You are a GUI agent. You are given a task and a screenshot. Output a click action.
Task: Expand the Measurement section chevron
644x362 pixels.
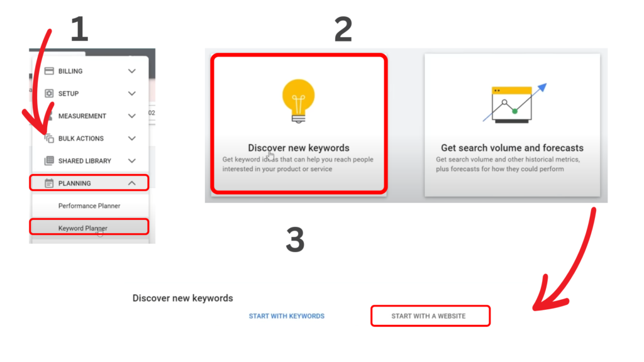132,116
